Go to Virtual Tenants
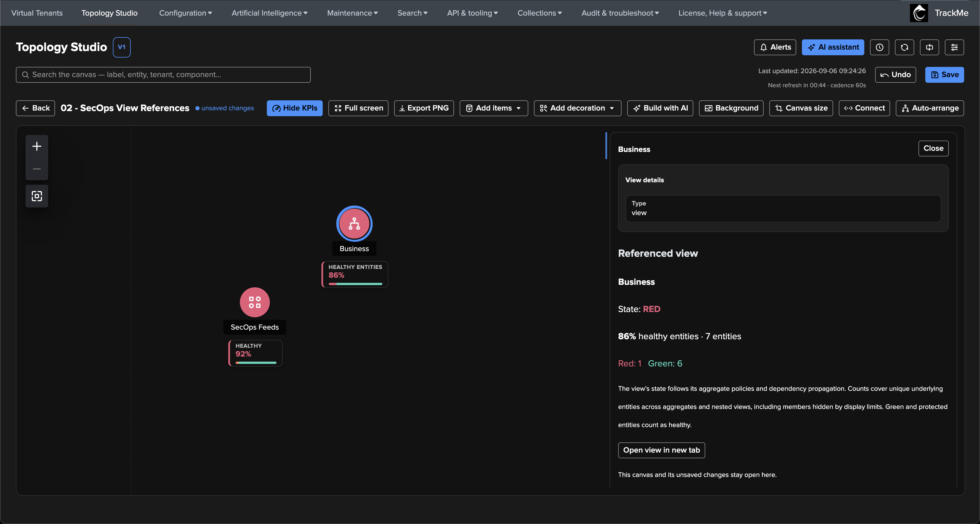980x524 pixels. pyautogui.click(x=37, y=13)
